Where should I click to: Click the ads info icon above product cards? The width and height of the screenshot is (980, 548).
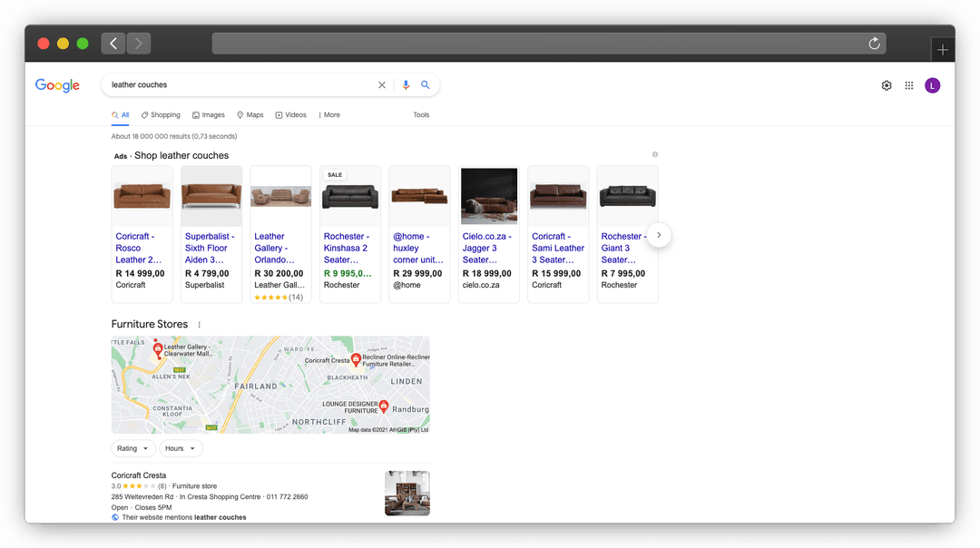654,154
